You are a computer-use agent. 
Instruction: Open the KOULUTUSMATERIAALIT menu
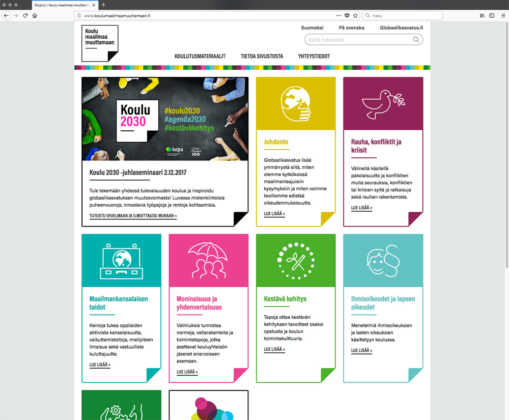[x=200, y=56]
